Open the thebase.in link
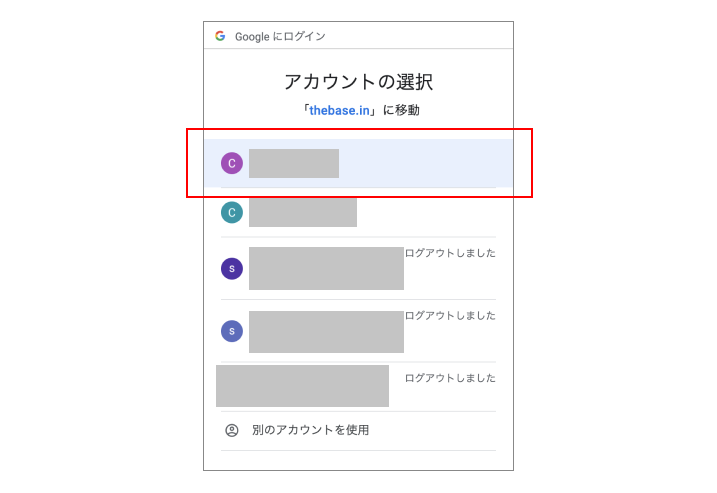Viewport: 717px width, 493px height. coord(339,110)
